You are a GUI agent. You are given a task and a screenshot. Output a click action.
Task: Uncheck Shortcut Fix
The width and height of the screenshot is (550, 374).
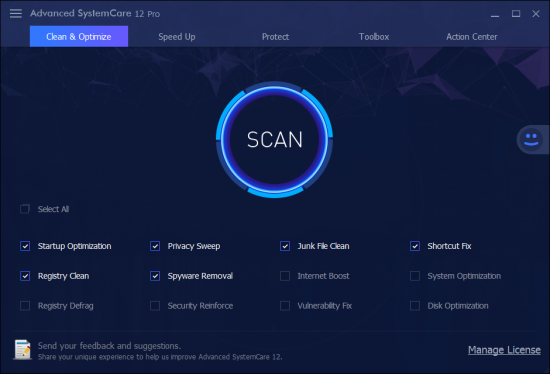(415, 246)
